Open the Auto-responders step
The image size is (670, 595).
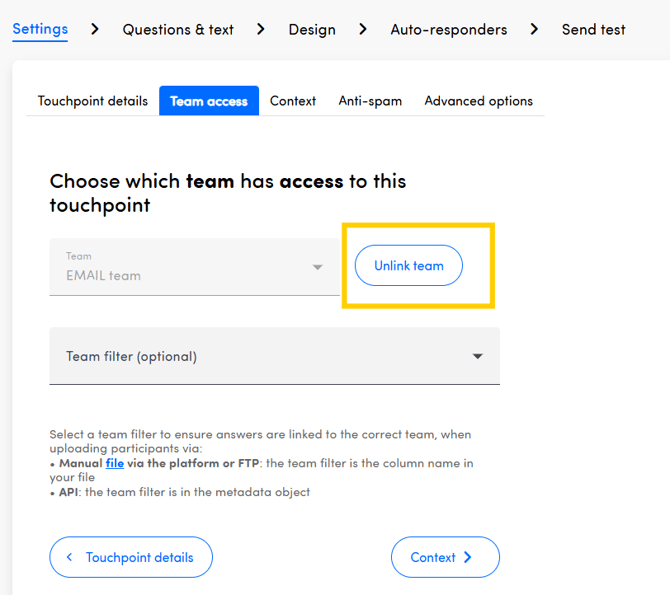pos(448,29)
